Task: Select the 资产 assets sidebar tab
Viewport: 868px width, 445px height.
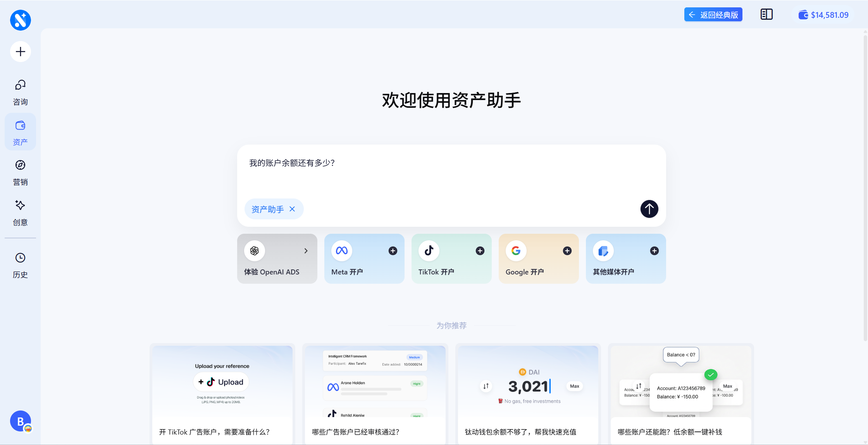Action: 20,132
